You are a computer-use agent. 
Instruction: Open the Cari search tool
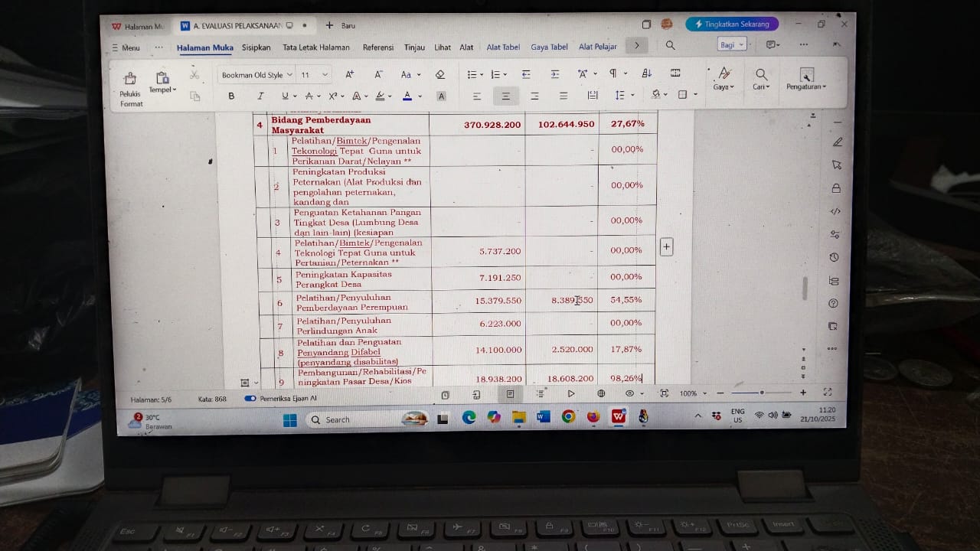coord(761,78)
